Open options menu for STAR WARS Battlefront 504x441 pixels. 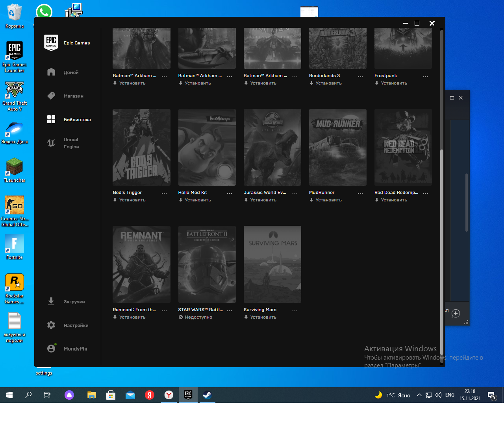click(x=230, y=310)
